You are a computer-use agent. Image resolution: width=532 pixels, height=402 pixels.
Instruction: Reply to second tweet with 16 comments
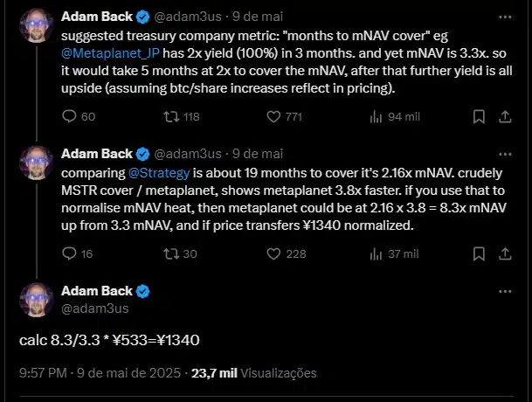tap(78, 254)
